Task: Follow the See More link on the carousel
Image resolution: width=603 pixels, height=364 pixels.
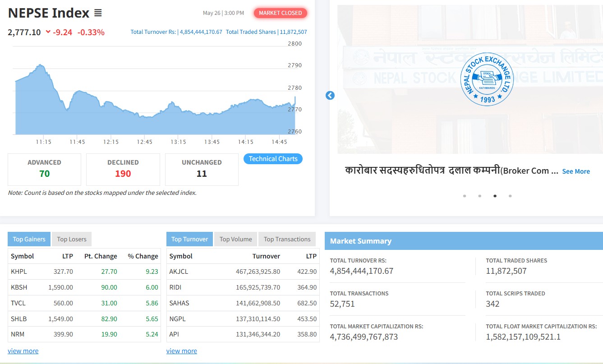Action: [x=576, y=171]
